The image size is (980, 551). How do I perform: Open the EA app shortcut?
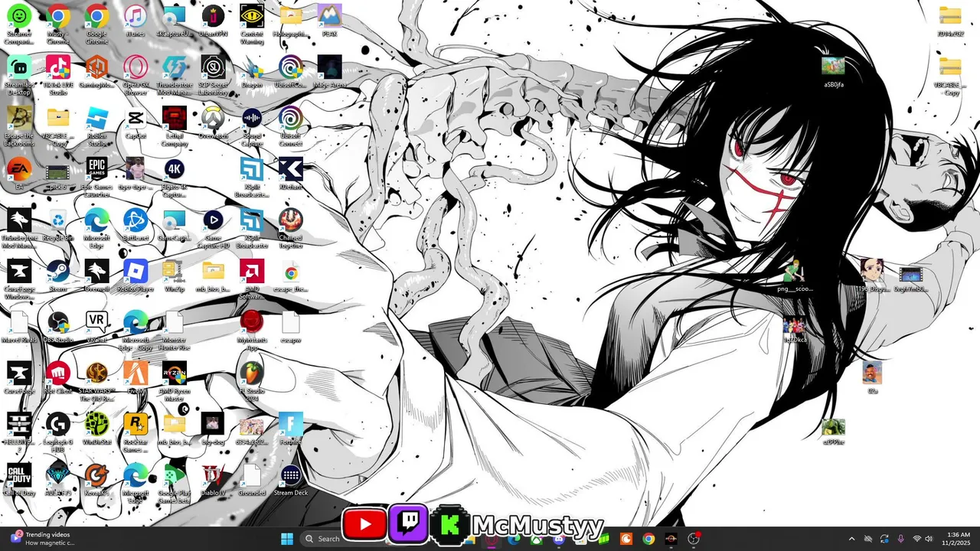tap(19, 174)
